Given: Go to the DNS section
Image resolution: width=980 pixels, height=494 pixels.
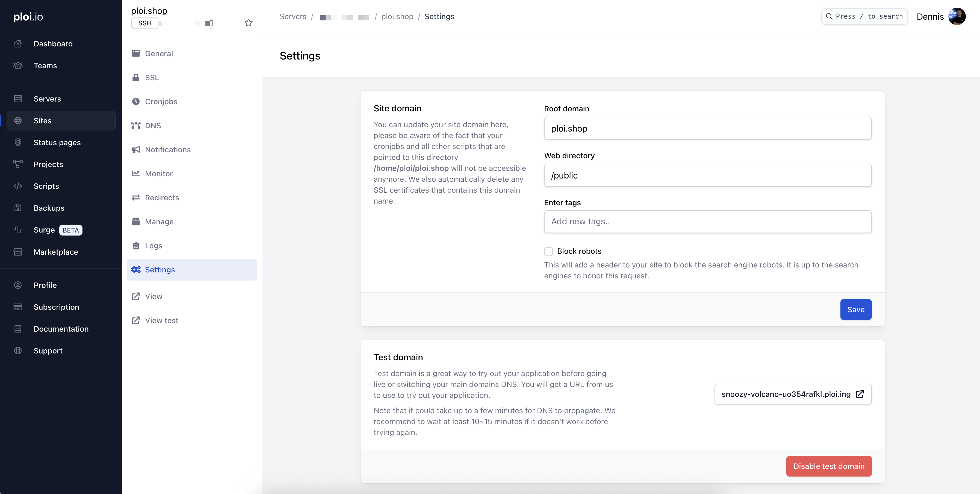Looking at the screenshot, I should click(x=153, y=126).
